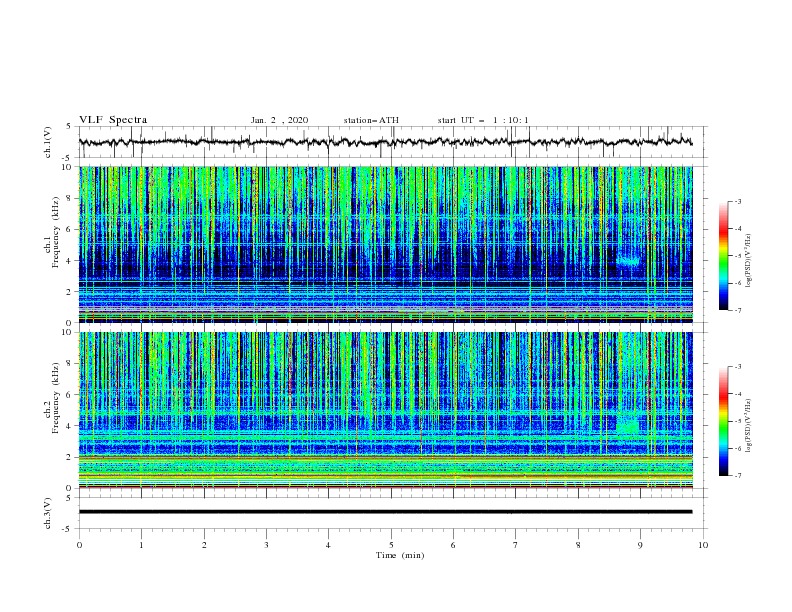Click the 'Time (min)' axis label
Viewport: 792px width, 612px height.
(x=400, y=555)
